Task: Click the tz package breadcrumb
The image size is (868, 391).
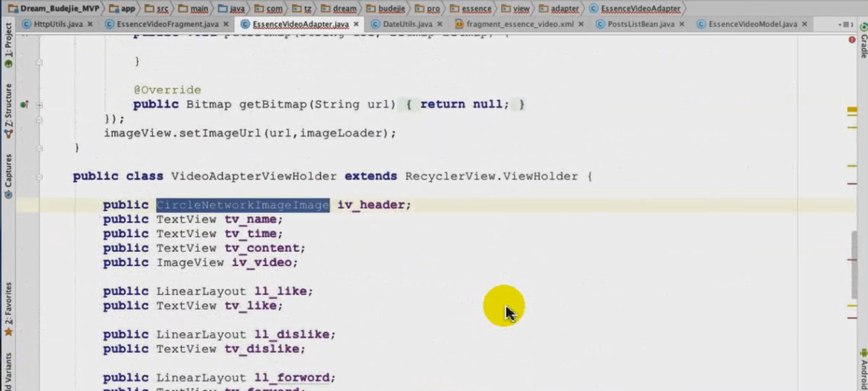Action: point(301,9)
